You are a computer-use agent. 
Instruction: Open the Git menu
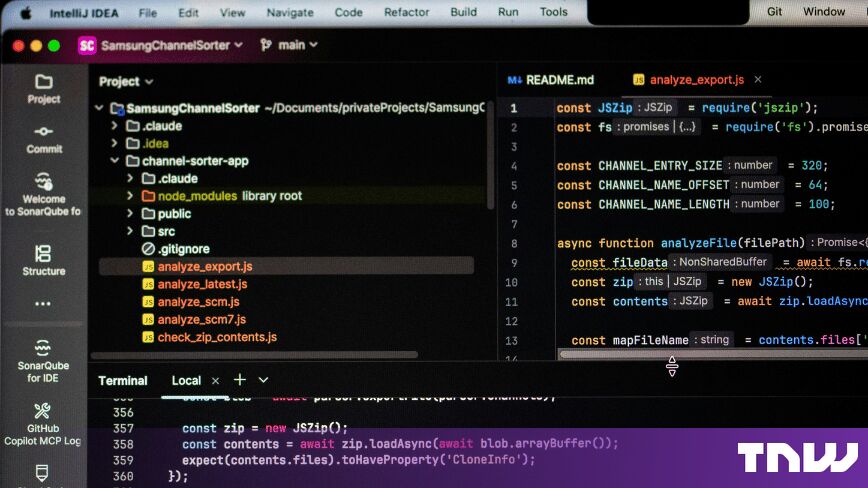click(x=774, y=12)
